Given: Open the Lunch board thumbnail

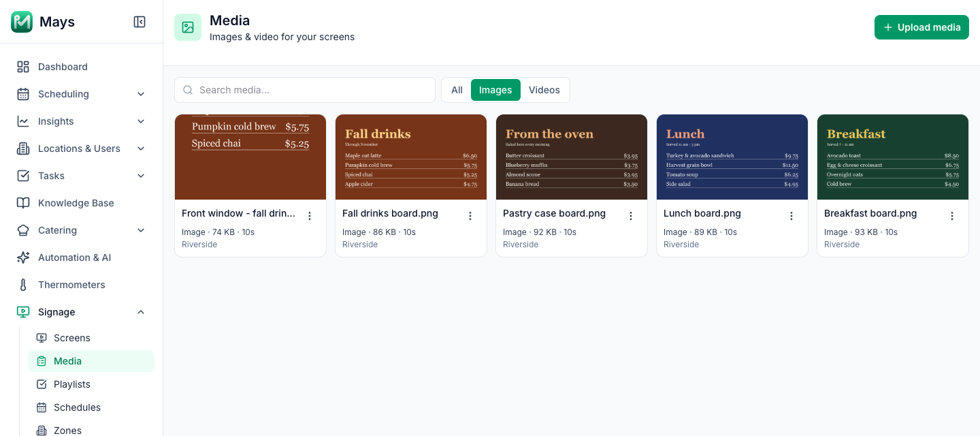Looking at the screenshot, I should pos(732,157).
